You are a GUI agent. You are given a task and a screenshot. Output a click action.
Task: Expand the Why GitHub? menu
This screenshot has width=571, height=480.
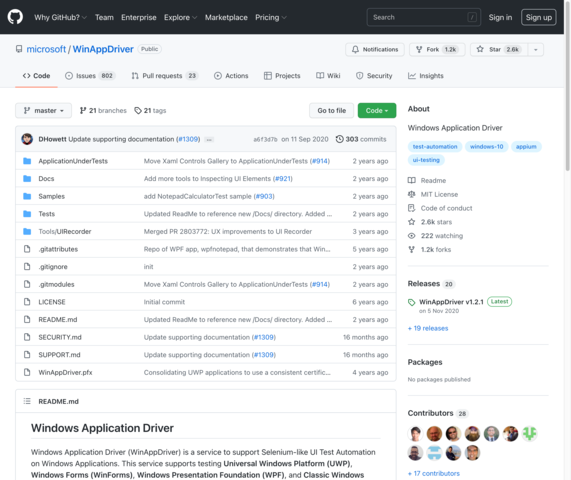click(60, 17)
